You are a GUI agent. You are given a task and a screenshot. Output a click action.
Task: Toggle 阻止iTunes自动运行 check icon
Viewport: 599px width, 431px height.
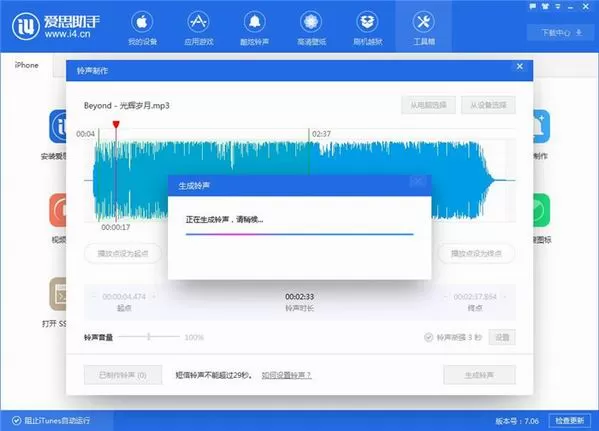pyautogui.click(x=16, y=421)
